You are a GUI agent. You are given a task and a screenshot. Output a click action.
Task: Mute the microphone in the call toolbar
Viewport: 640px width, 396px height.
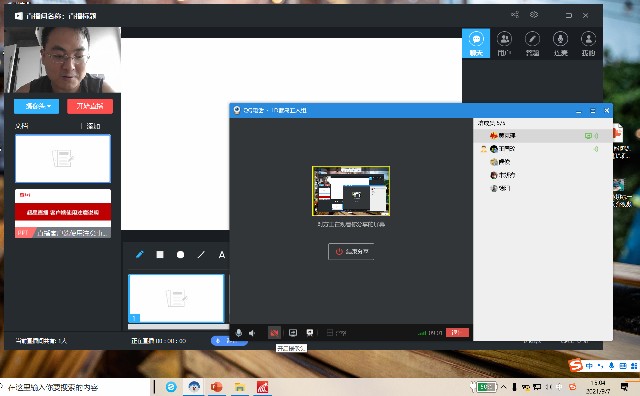point(239,333)
